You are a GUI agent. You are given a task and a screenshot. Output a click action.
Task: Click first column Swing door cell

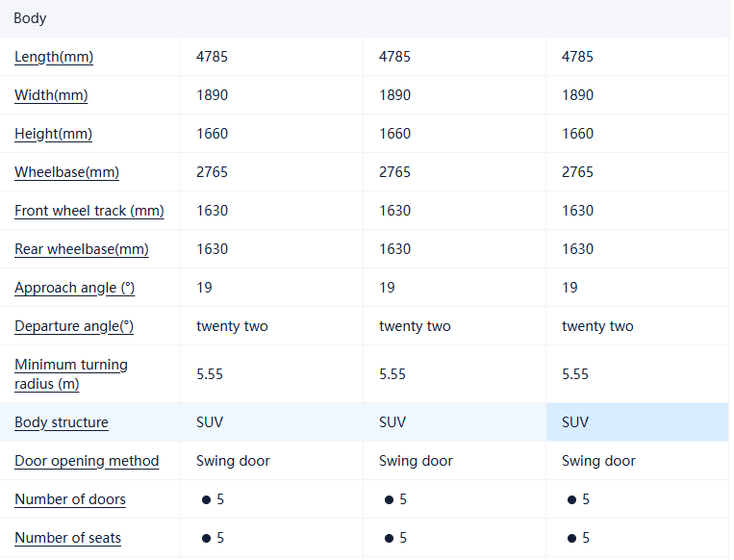[x=233, y=461]
